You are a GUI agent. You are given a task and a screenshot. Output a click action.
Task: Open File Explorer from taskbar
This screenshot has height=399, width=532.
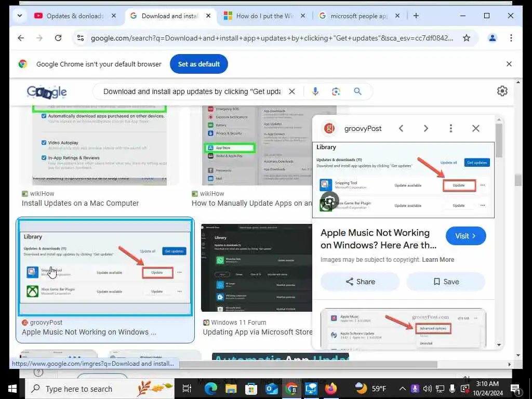(x=231, y=389)
